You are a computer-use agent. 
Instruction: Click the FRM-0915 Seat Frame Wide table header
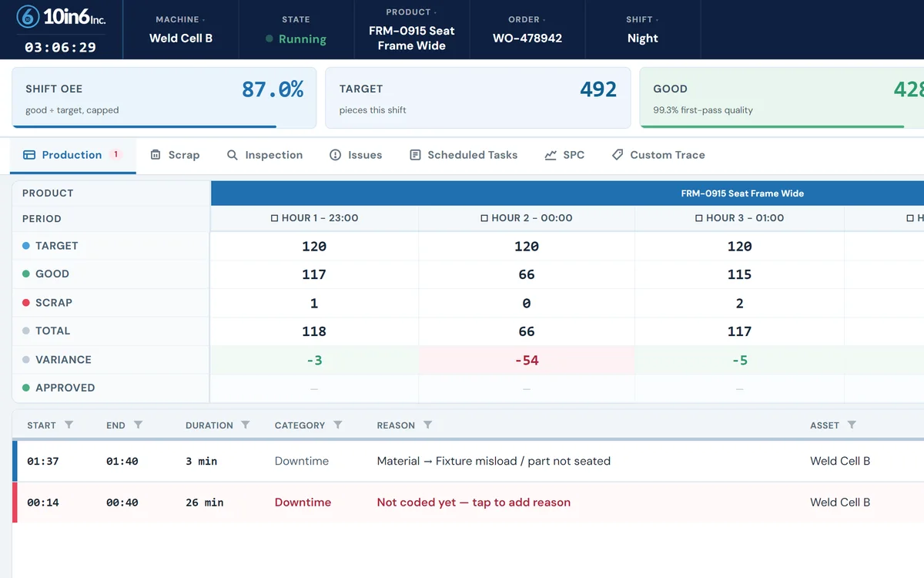coord(567,193)
